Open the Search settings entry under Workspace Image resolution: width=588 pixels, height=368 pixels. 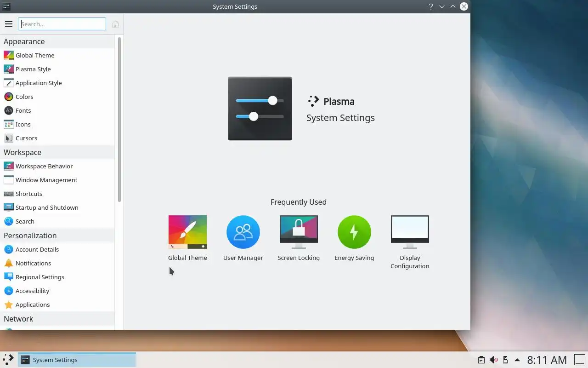point(57,221)
